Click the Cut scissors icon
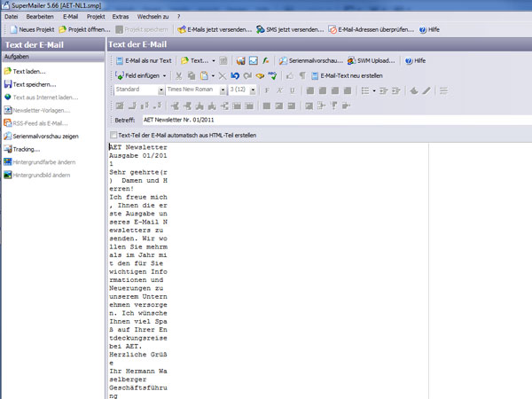532x399 pixels. (179, 75)
